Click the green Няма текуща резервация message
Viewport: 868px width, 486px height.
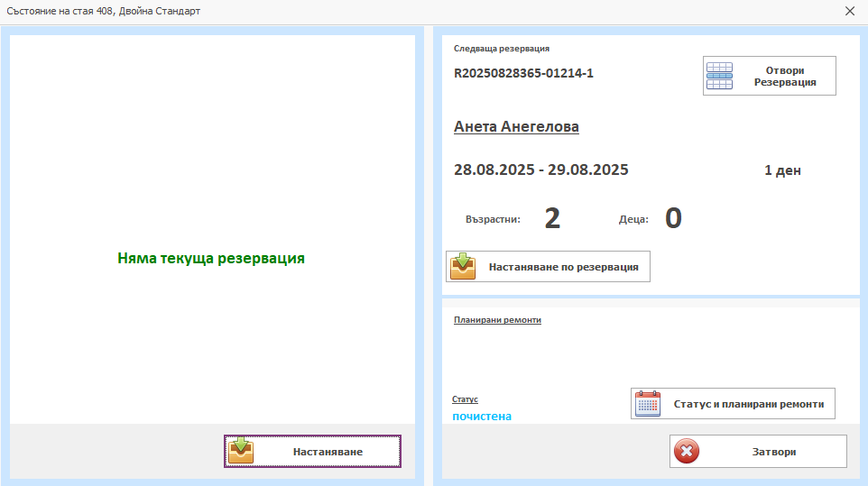211,258
